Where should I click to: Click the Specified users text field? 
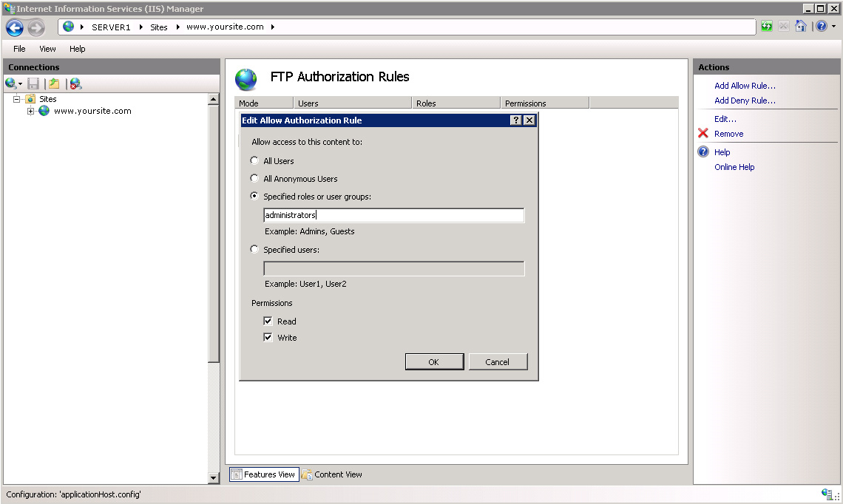(x=393, y=269)
